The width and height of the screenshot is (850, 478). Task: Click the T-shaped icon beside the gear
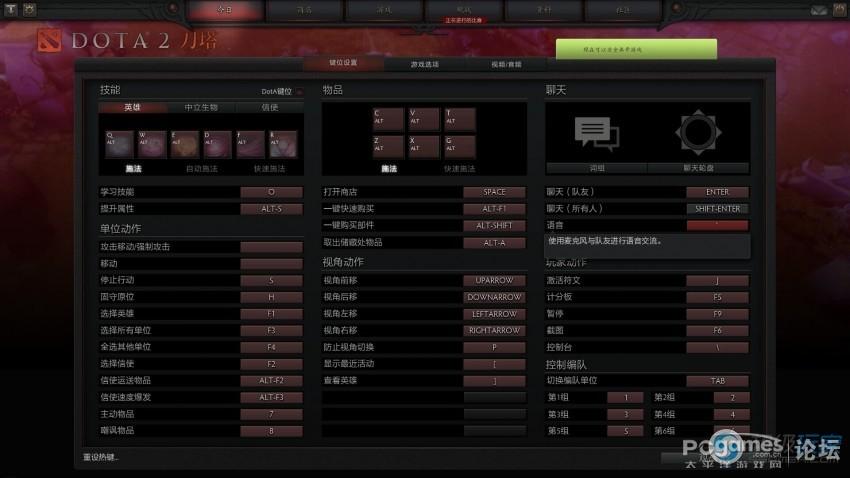[x=11, y=9]
